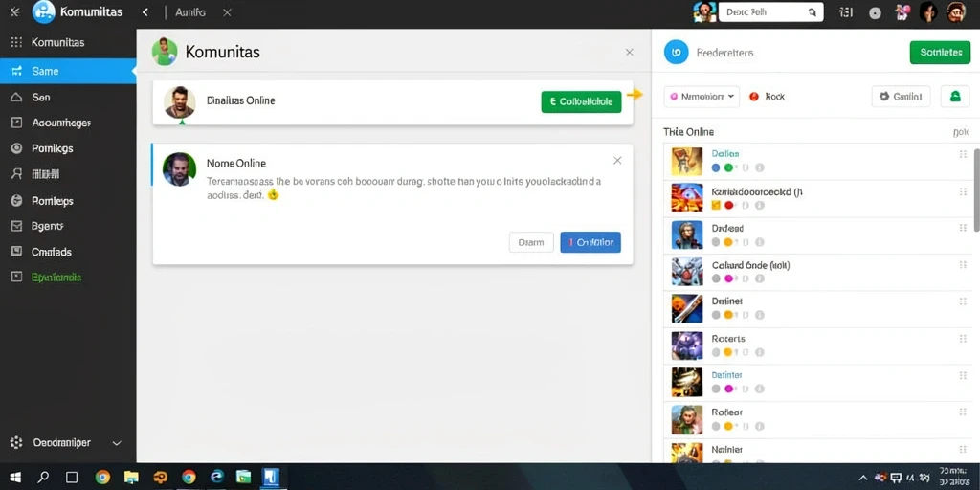Expand the Oeodraniper menu at sidebar bottom
Image resolution: width=980 pixels, height=490 pixels.
click(x=116, y=442)
